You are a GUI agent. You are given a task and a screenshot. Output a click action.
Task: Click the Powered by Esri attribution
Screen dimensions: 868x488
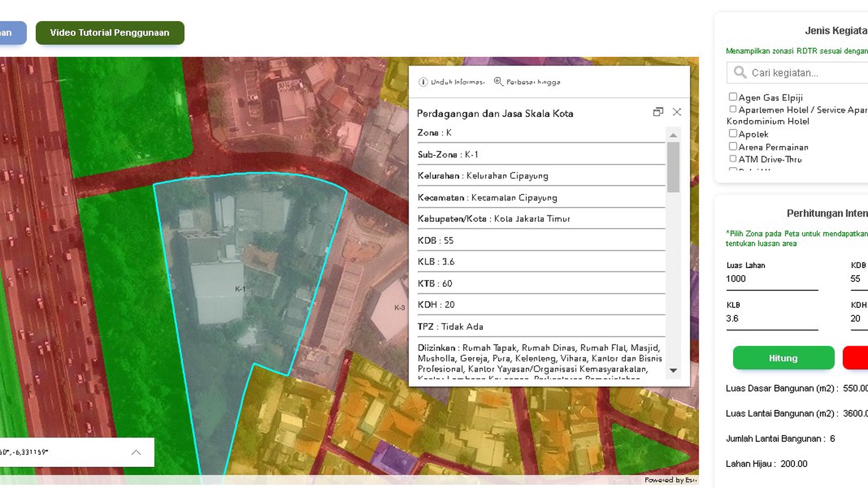tap(670, 480)
